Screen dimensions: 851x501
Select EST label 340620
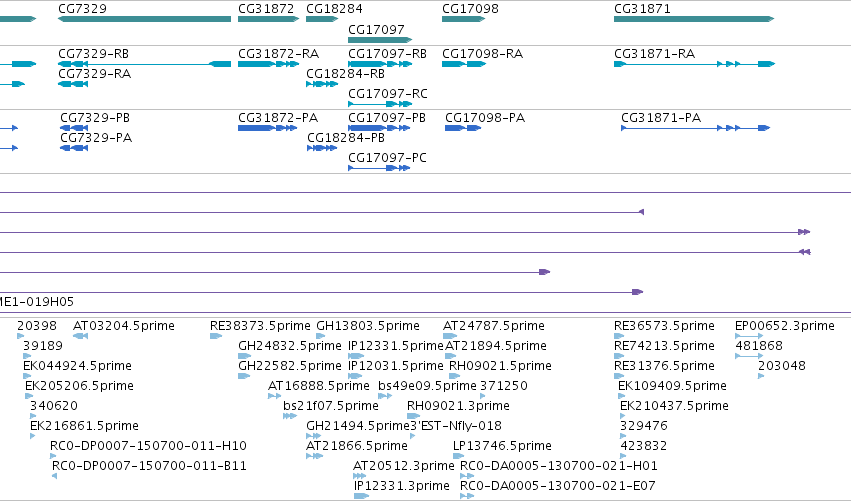[54, 406]
